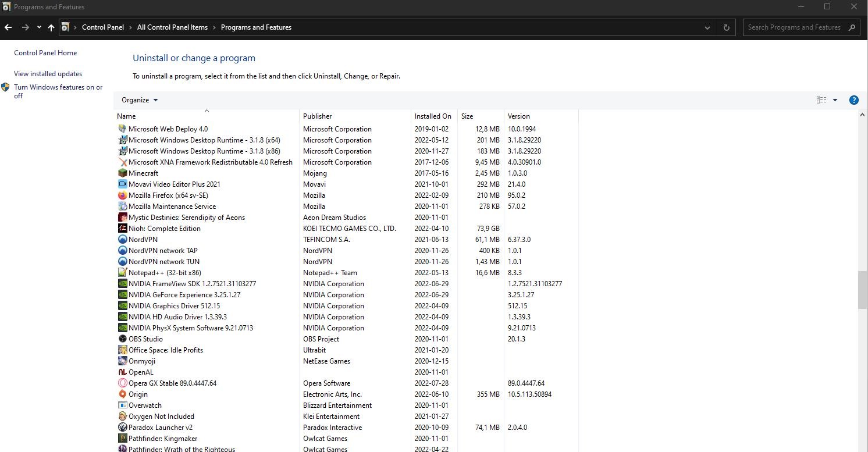Select NVIDIA HD Audio Driver 1.3.39.3
The image size is (868, 452).
point(347,317)
